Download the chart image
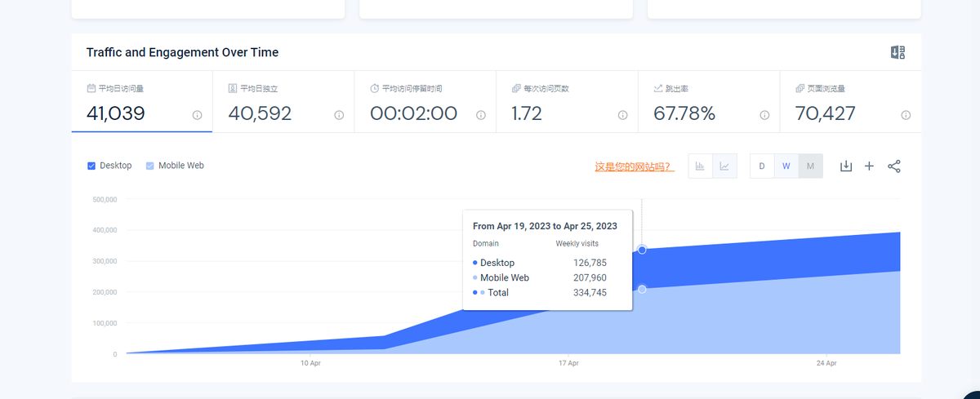This screenshot has height=399, width=980. [x=846, y=166]
